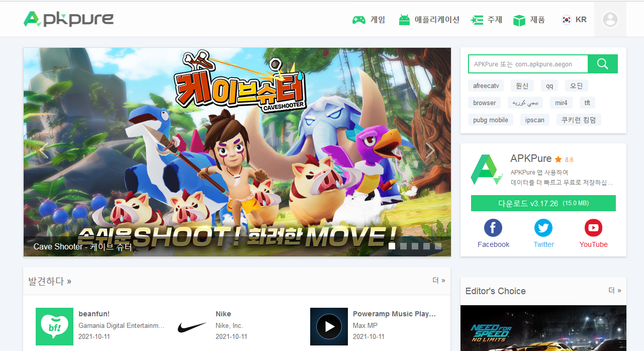Open the Twitter social icon
This screenshot has width=644, height=351.
(x=543, y=228)
